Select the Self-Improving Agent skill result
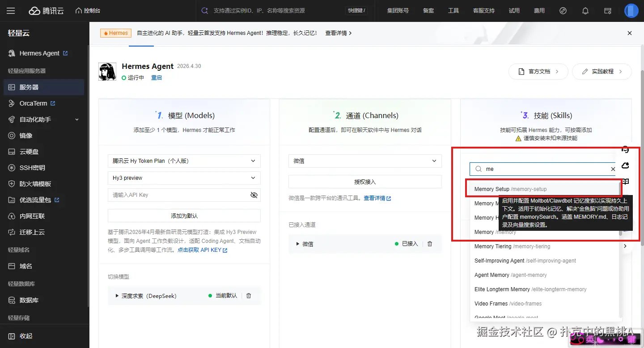 (544, 261)
